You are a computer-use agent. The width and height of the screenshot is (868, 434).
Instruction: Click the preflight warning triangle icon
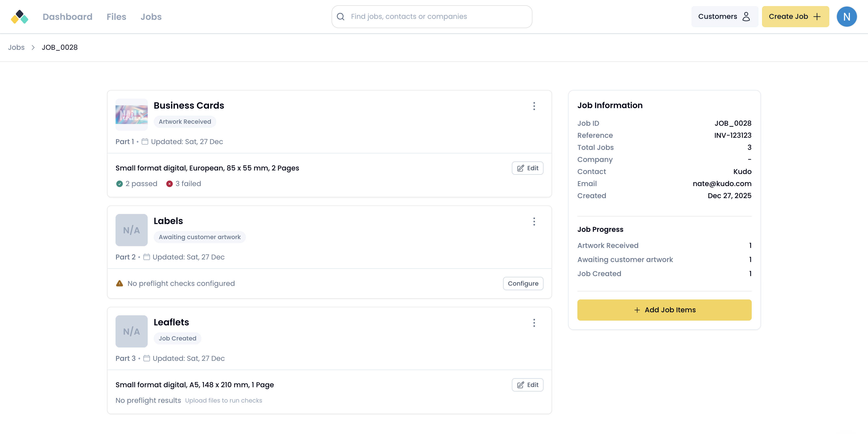pyautogui.click(x=119, y=283)
